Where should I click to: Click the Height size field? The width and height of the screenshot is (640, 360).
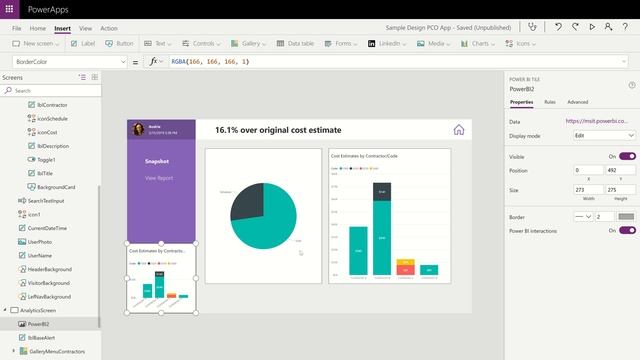coord(620,190)
